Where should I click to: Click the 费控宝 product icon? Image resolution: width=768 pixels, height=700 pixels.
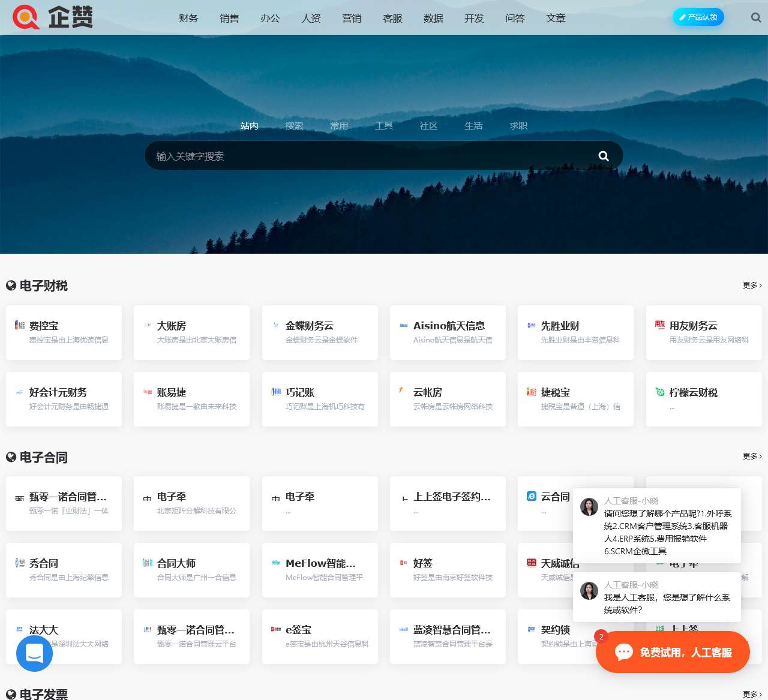pyautogui.click(x=18, y=325)
